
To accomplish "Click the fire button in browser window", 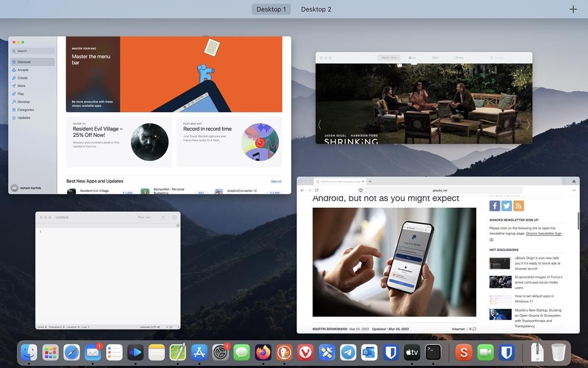I will (x=574, y=182).
